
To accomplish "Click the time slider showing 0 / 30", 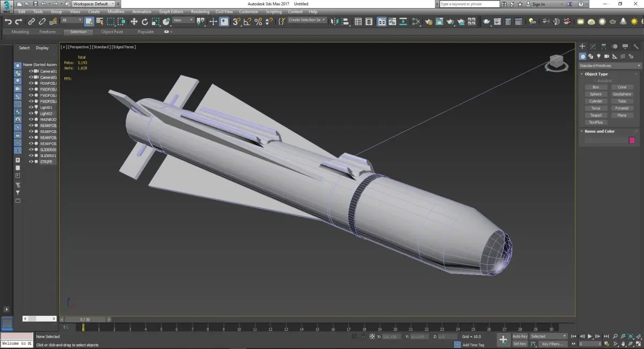I will (85, 320).
